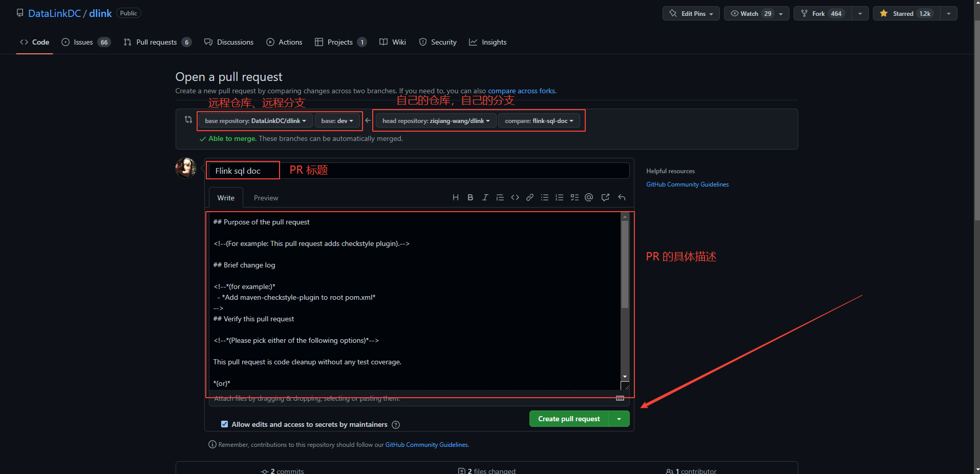Open Watch notifications dropdown
Viewport: 980px width, 474px height.
757,13
